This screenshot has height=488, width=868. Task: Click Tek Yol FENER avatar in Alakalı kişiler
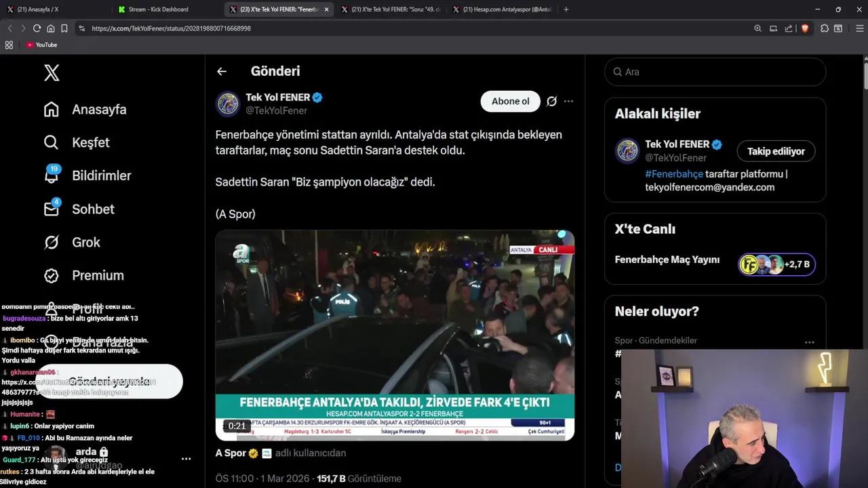(627, 150)
